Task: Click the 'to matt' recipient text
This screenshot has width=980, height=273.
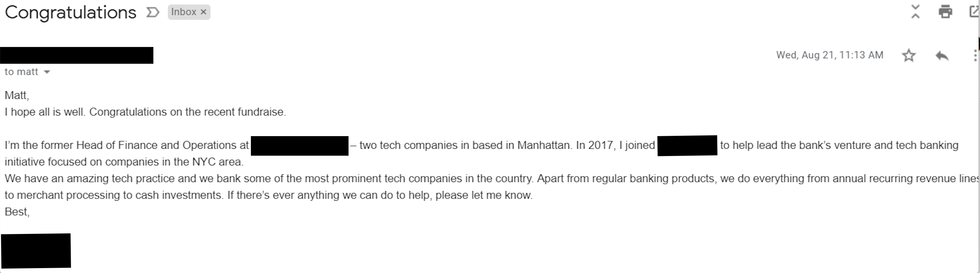Action: tap(21, 72)
